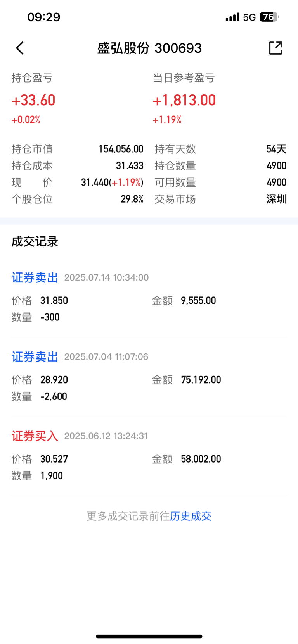Tap the 交易市场 深圳 row
Screen dimensions: 298x644
[220, 199]
